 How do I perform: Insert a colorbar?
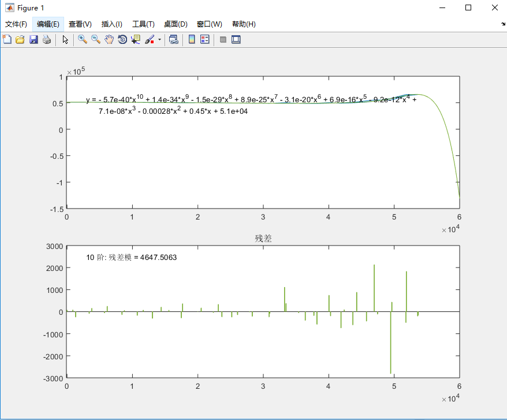191,39
